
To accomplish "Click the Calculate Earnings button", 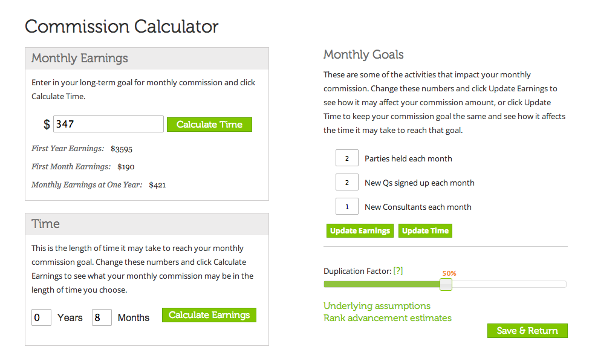I will tap(209, 315).
